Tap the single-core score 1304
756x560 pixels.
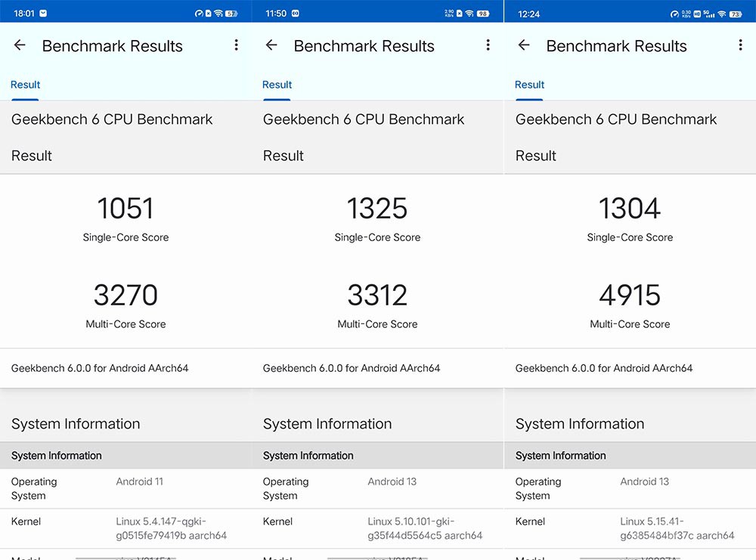[x=630, y=208]
